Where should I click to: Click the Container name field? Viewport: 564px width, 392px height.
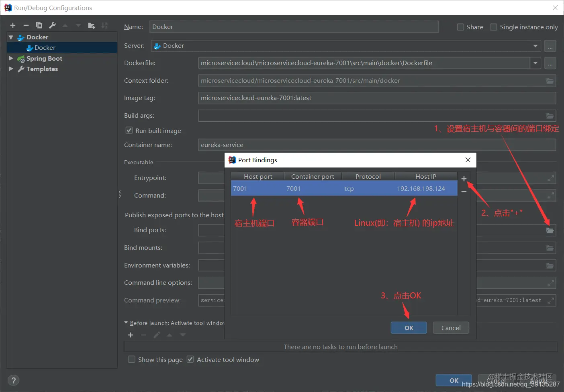[377, 145]
